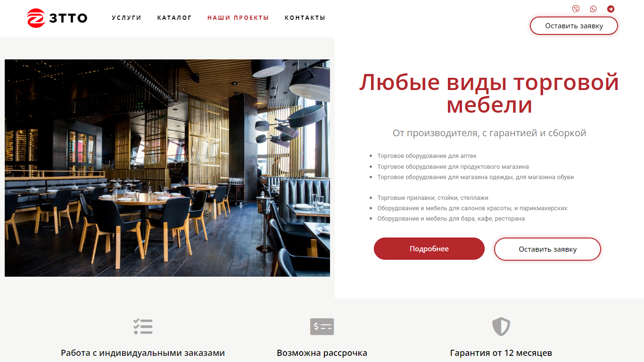Go to Наши проекты page
Image resolution: width=644 pixels, height=362 pixels.
(238, 18)
